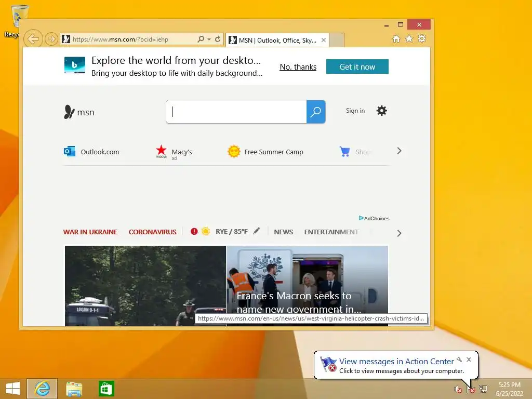Refresh the page with the reload icon
The width and height of the screenshot is (532, 399).
coord(218,39)
